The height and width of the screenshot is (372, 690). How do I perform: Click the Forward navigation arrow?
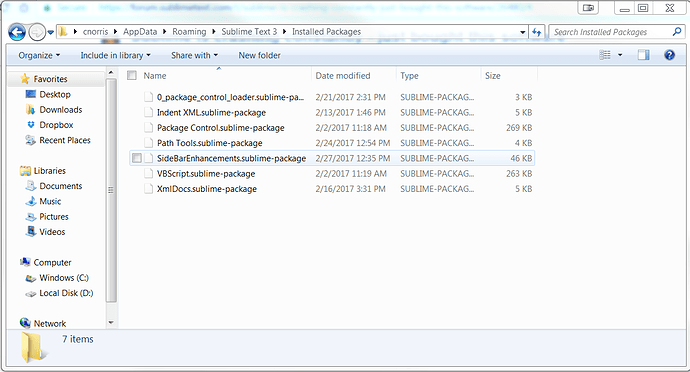(x=37, y=32)
